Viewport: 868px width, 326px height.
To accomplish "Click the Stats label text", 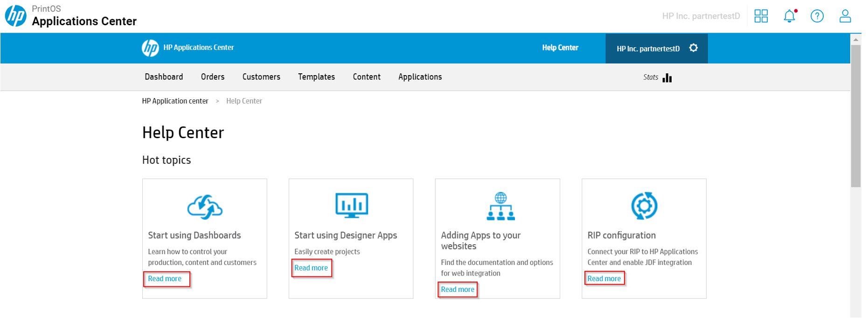I will click(651, 77).
